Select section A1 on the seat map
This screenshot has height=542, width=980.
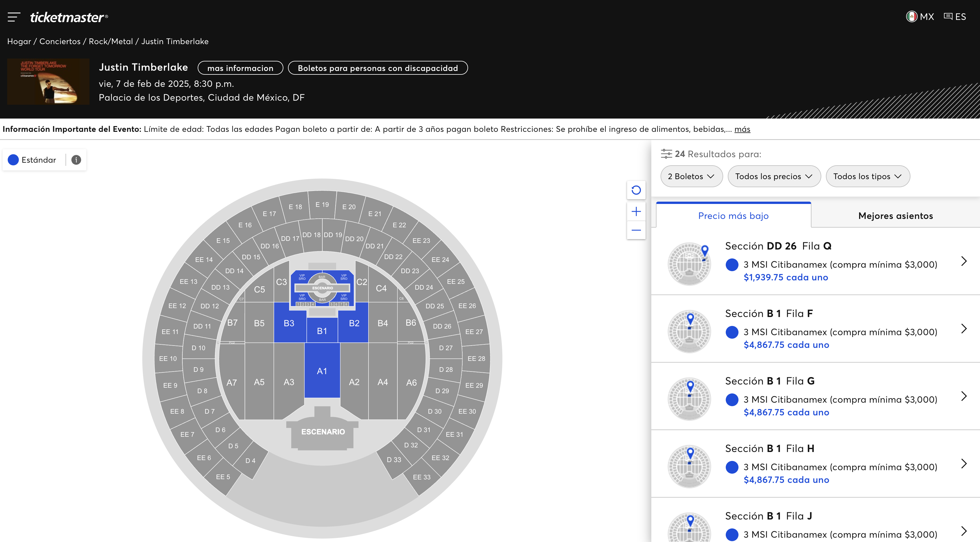click(x=322, y=371)
